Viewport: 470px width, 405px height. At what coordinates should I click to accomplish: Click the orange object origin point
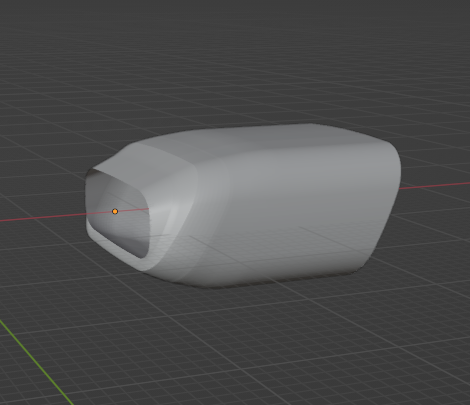(115, 211)
